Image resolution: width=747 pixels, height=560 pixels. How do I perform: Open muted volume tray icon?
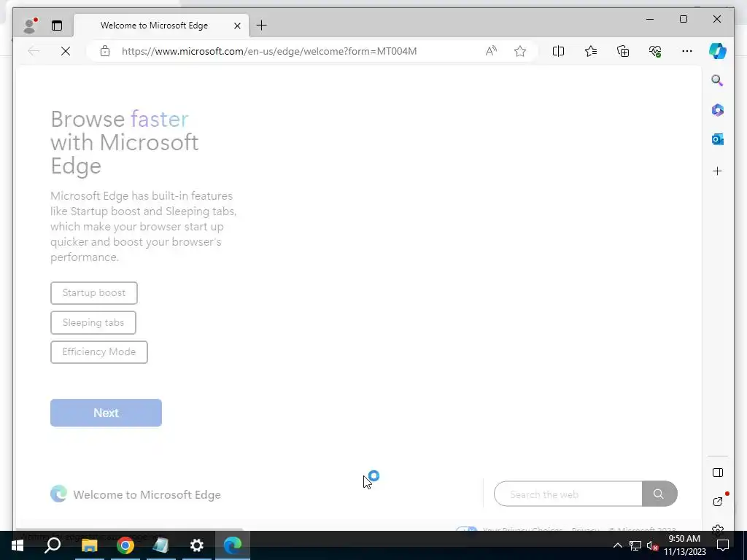click(x=653, y=545)
